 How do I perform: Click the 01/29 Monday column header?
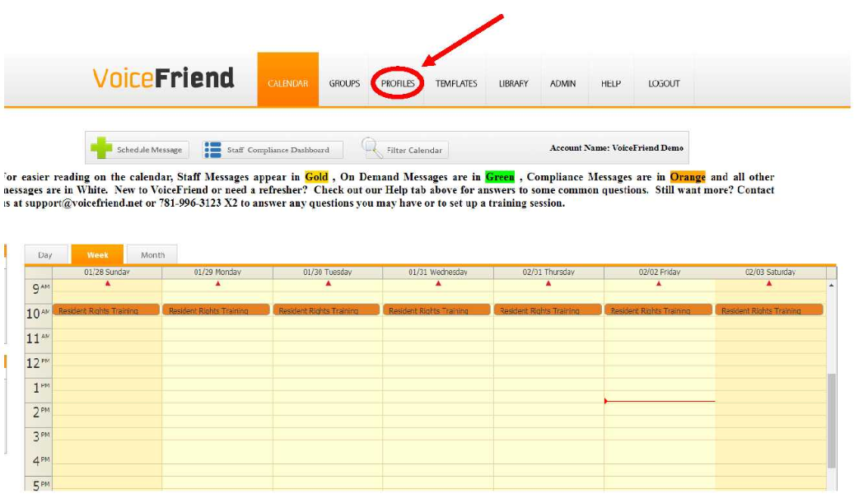coord(217,272)
